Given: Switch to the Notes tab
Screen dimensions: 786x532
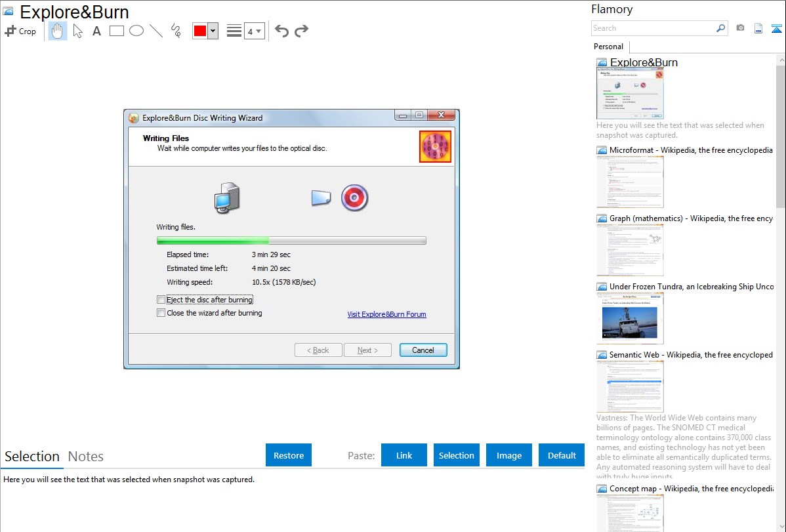Looking at the screenshot, I should click(x=85, y=457).
